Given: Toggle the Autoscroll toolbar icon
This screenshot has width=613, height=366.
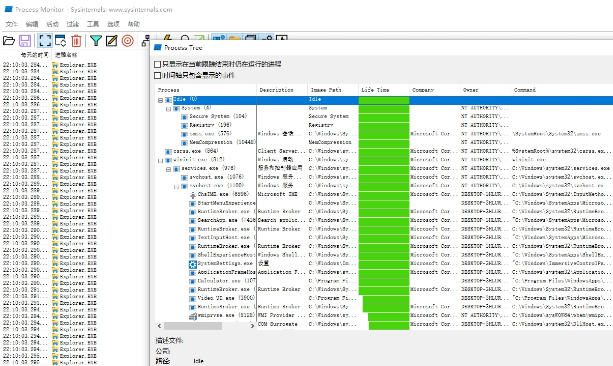Looking at the screenshot, I should (61, 41).
